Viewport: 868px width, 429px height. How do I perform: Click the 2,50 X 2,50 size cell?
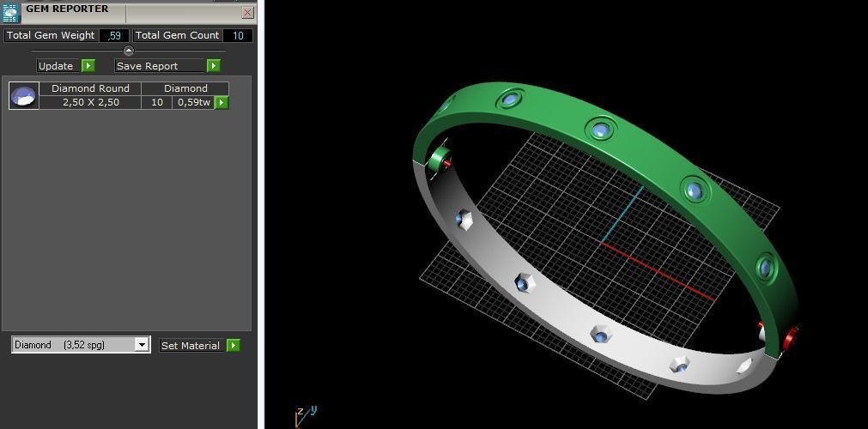(x=90, y=102)
